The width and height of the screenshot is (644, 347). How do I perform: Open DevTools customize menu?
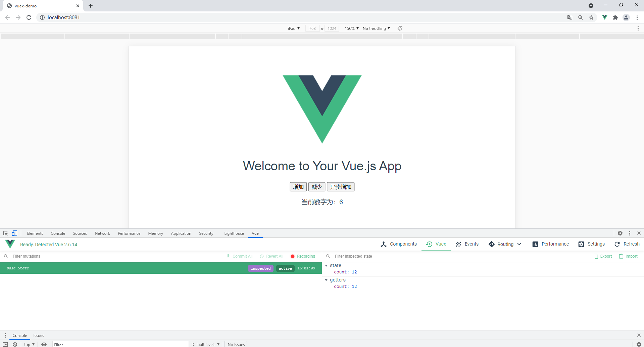630,233
